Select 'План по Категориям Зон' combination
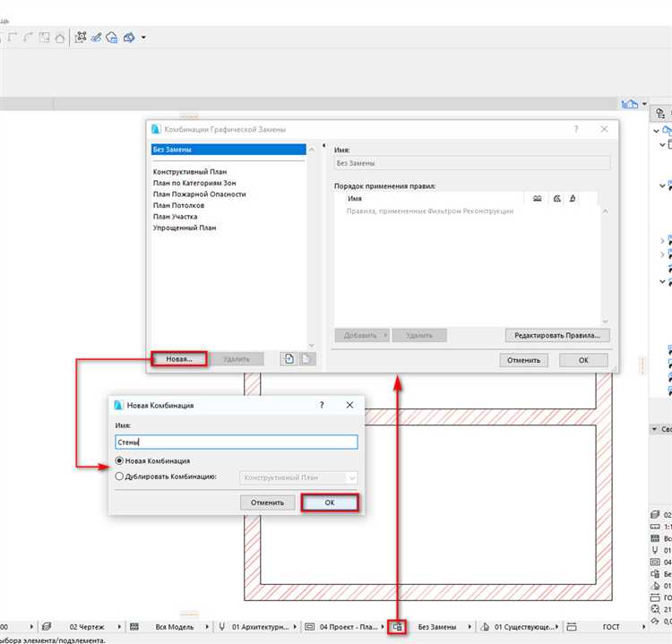This screenshot has width=672, height=644. pos(194,183)
